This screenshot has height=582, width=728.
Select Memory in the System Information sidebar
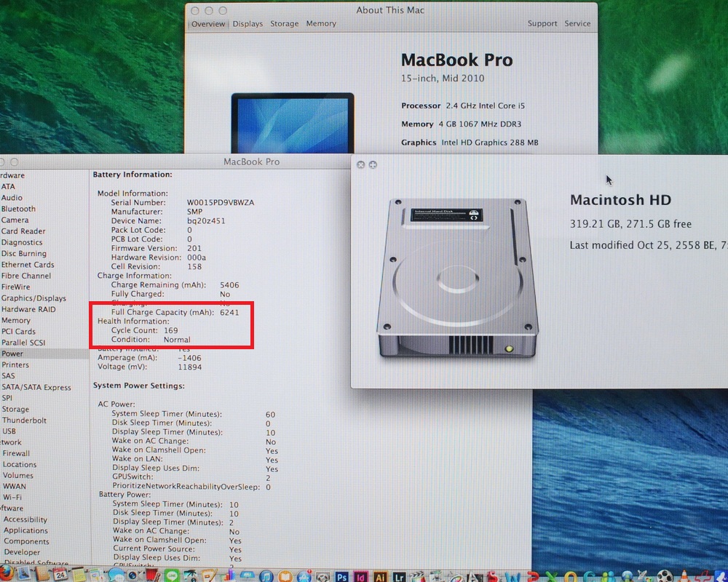16,320
